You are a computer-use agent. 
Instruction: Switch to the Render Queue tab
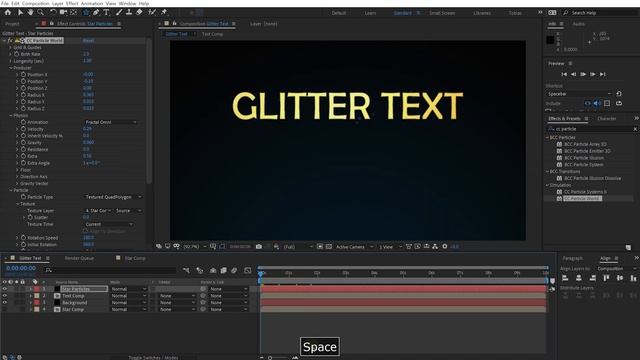click(79, 258)
